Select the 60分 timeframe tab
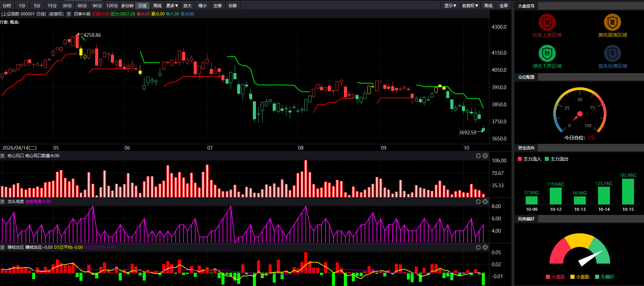644x286 pixels. tap(82, 5)
